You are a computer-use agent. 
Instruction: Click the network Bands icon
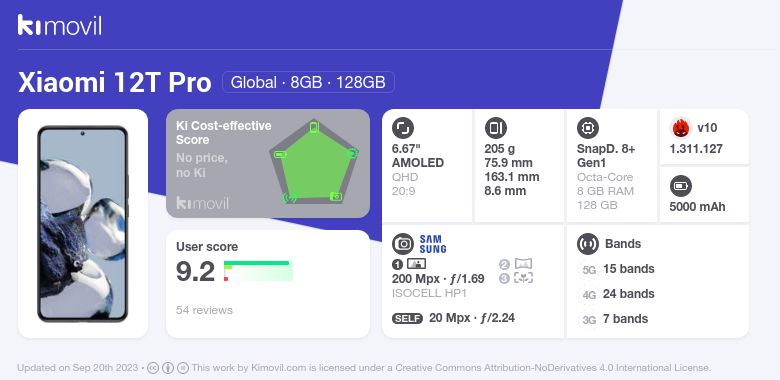(588, 244)
